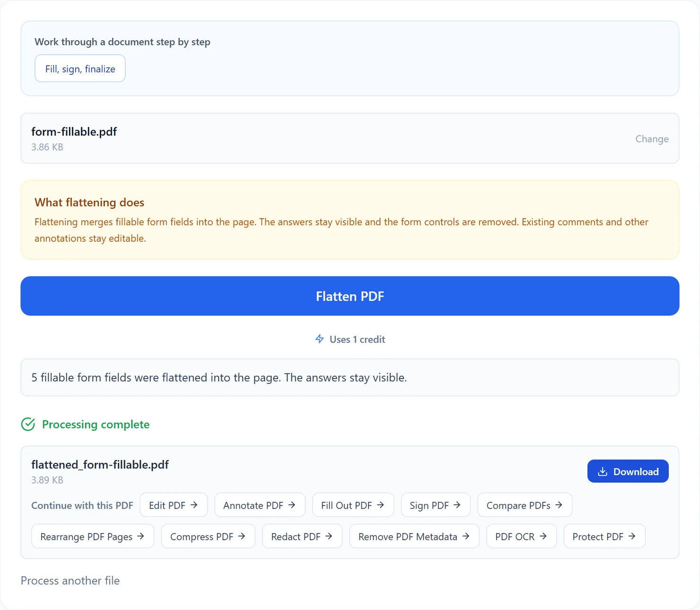The image size is (700, 610).
Task: Launch PDF OCR tool
Action: click(521, 536)
